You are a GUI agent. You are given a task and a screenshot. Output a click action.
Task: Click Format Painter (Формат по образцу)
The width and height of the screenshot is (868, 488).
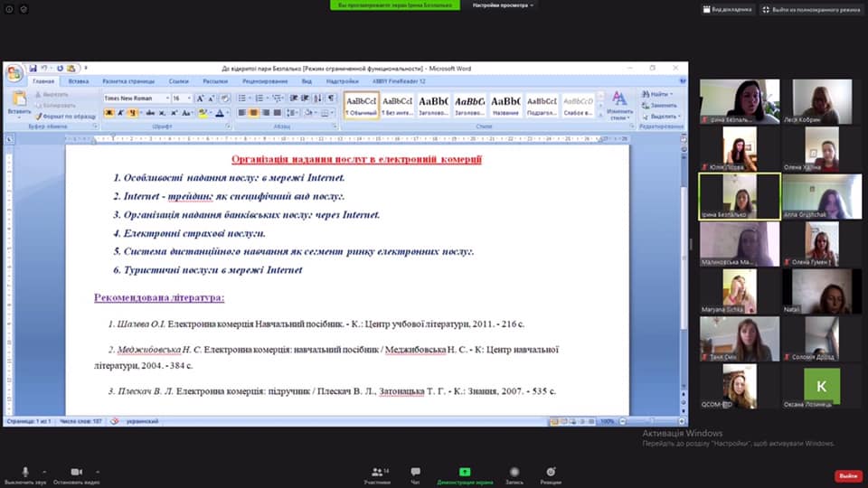pyautogui.click(x=65, y=117)
